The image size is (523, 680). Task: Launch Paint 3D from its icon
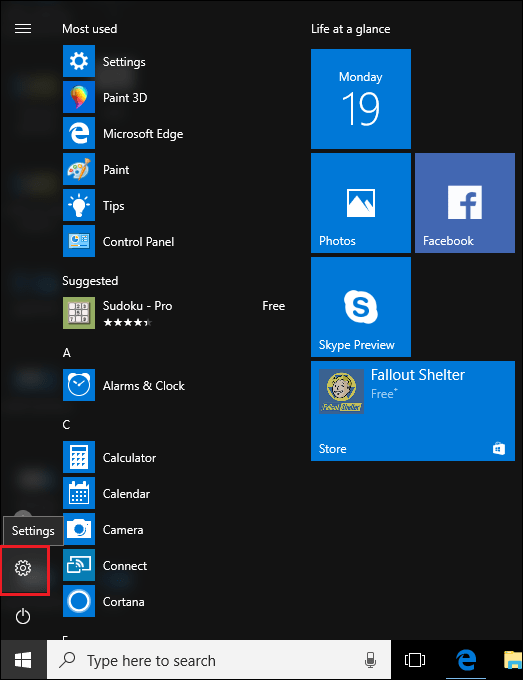79,97
